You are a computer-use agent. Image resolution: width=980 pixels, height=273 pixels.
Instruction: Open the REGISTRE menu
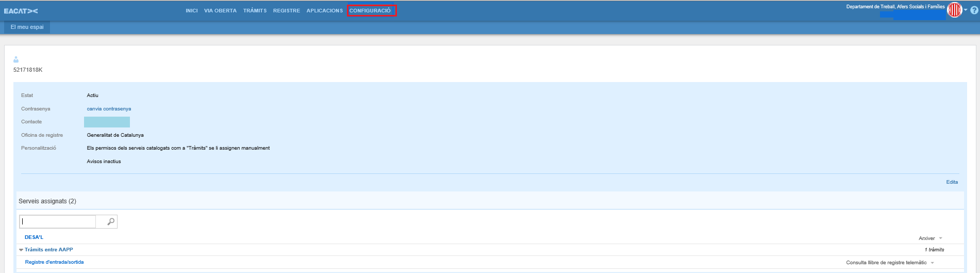pyautogui.click(x=287, y=11)
